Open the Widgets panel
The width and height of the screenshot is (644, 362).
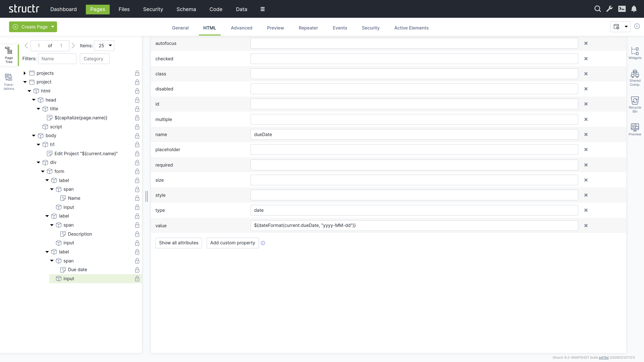[635, 53]
